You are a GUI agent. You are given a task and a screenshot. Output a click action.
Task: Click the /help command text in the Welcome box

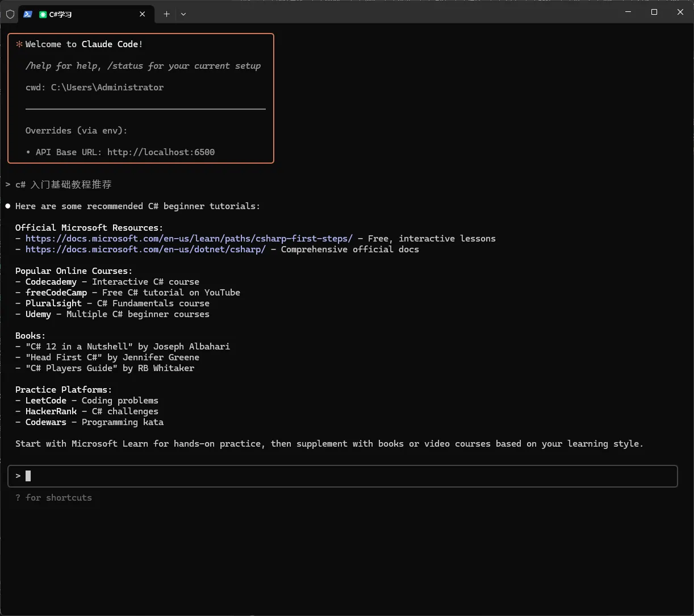point(38,66)
